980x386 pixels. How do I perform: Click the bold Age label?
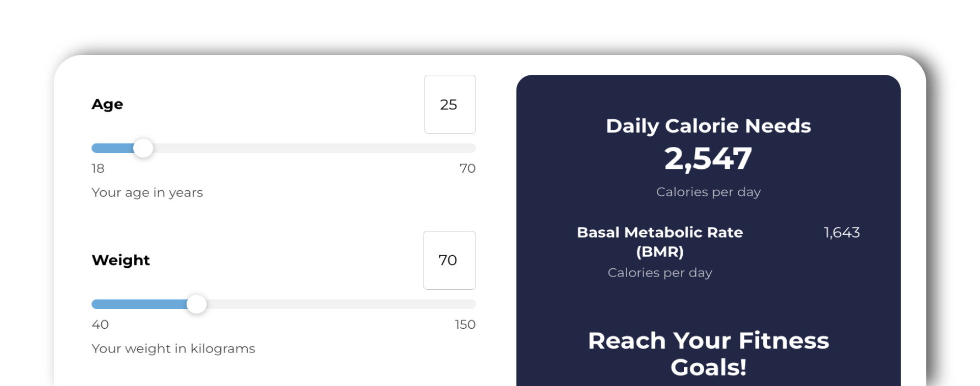coord(107,104)
